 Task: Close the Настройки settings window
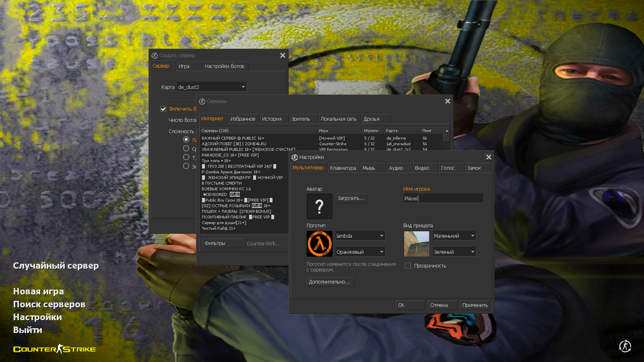[488, 157]
